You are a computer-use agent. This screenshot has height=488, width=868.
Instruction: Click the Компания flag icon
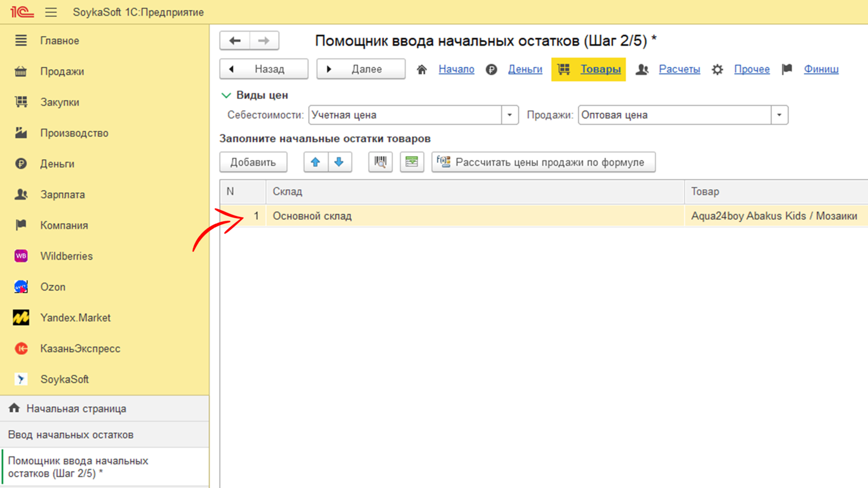point(21,225)
